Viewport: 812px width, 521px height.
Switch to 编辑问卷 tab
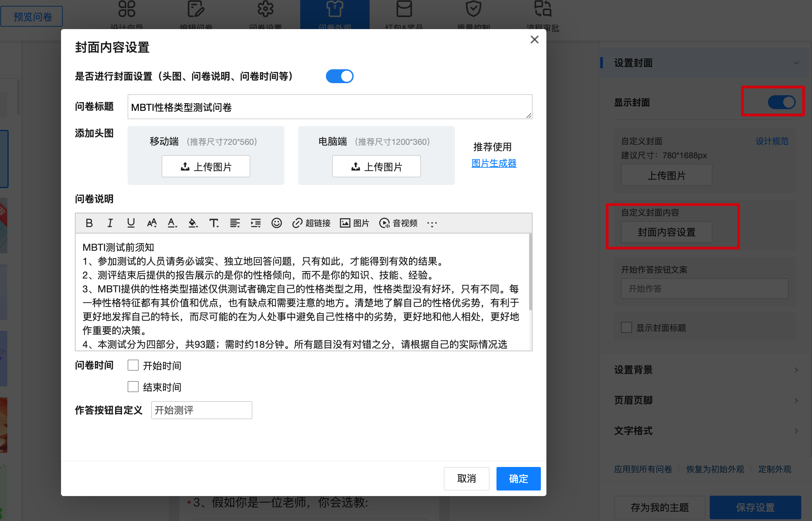(196, 15)
